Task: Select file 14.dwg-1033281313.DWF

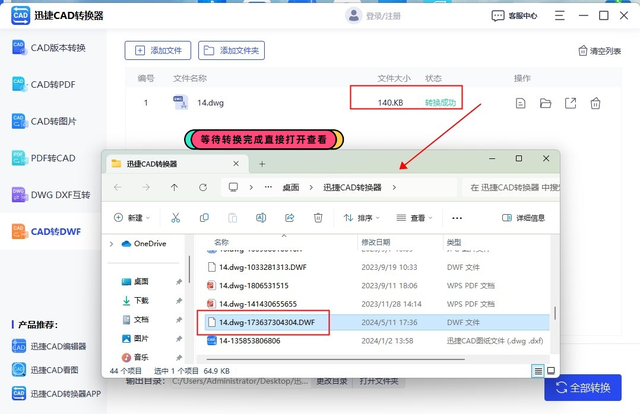Action: click(263, 267)
